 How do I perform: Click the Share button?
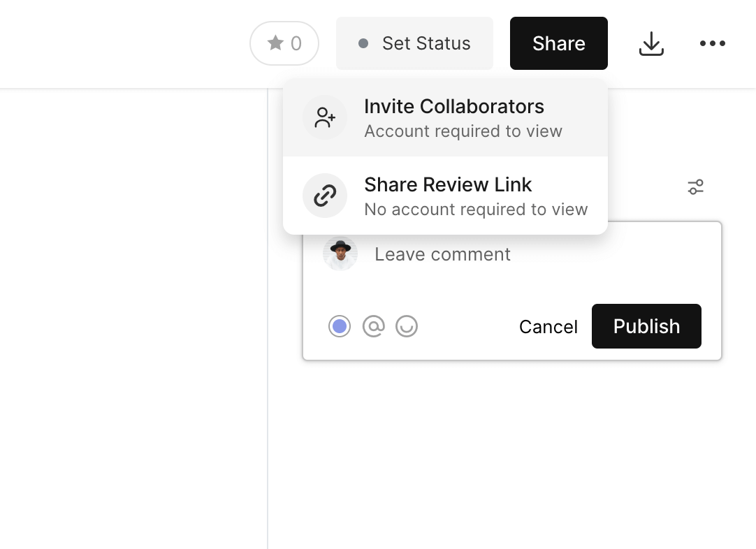(558, 43)
